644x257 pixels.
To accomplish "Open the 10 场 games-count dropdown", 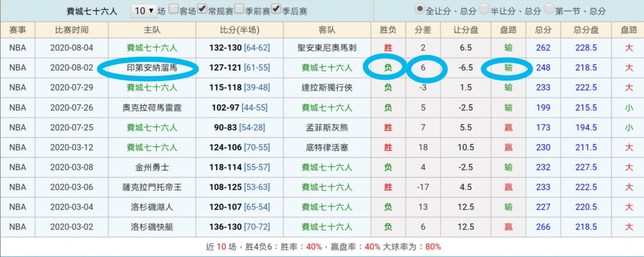I will pos(144,11).
